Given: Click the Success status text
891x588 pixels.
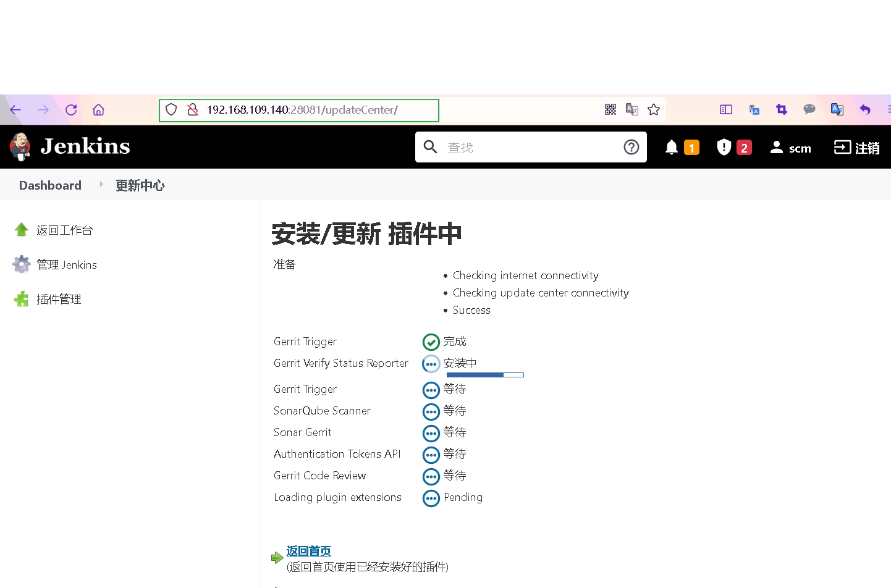Looking at the screenshot, I should tap(471, 310).
